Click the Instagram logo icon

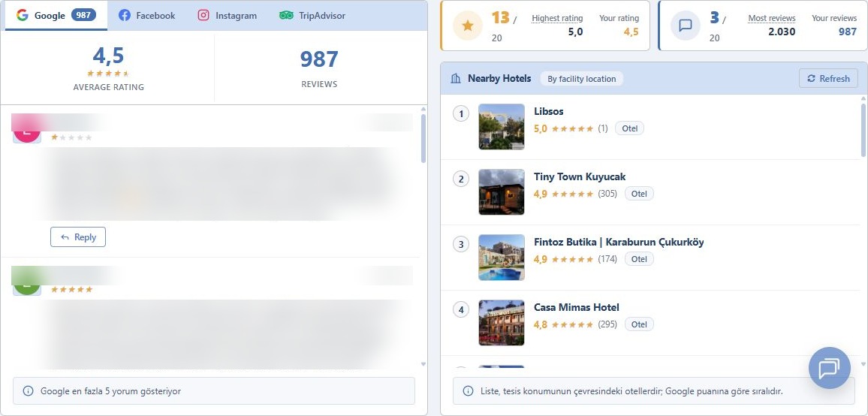pos(203,16)
